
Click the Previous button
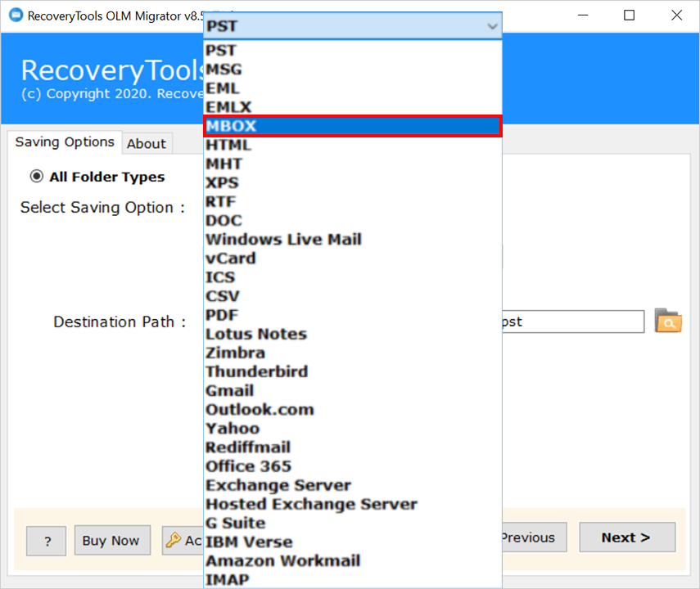coord(535,537)
